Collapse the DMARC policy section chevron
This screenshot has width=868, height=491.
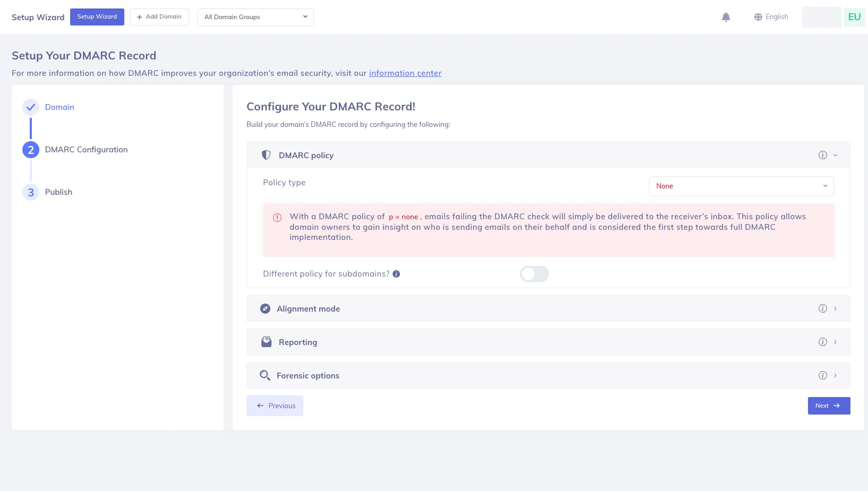835,155
